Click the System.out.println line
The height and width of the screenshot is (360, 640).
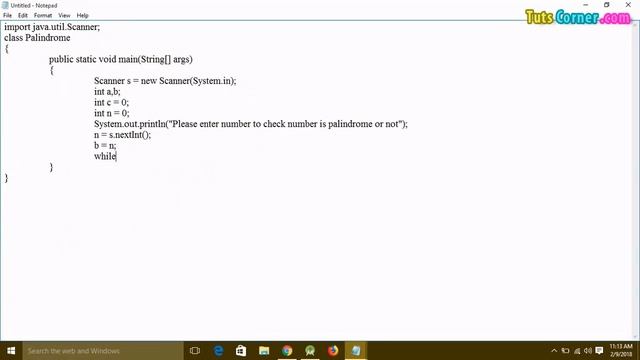pos(251,124)
